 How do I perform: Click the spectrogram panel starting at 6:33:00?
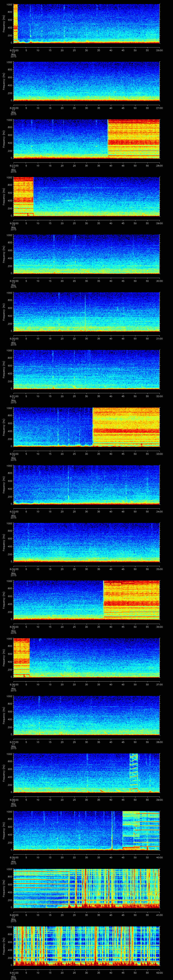tap(86, 485)
